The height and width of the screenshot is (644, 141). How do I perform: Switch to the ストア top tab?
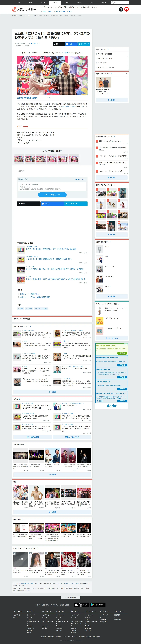91,3
